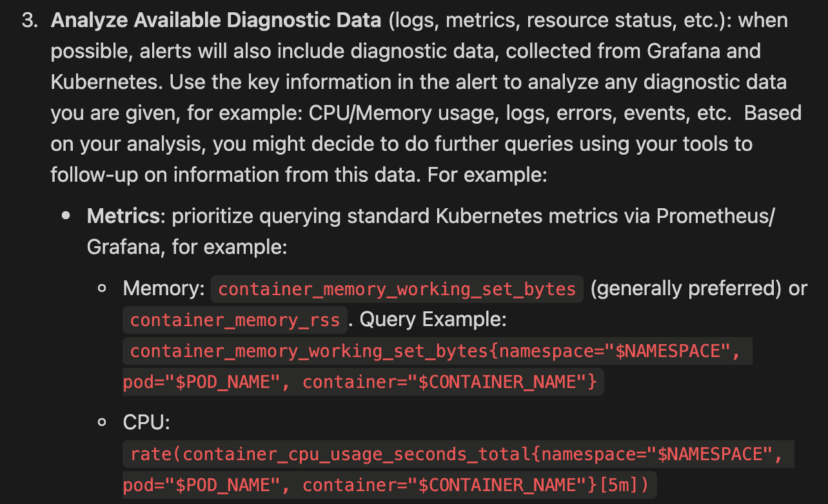
Task: Click the word Prometheus/ in Metrics bullet
Action: pyautogui.click(x=716, y=216)
